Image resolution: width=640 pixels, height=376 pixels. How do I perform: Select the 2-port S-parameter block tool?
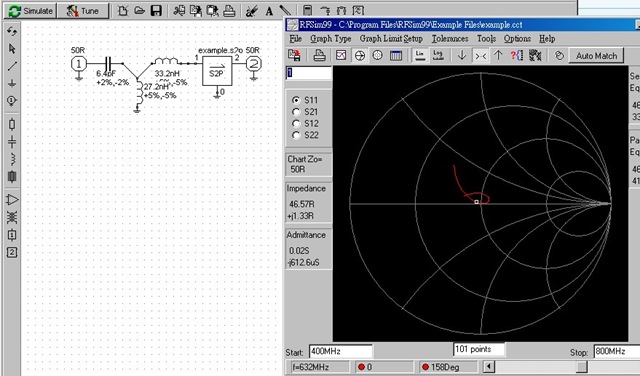(12, 252)
